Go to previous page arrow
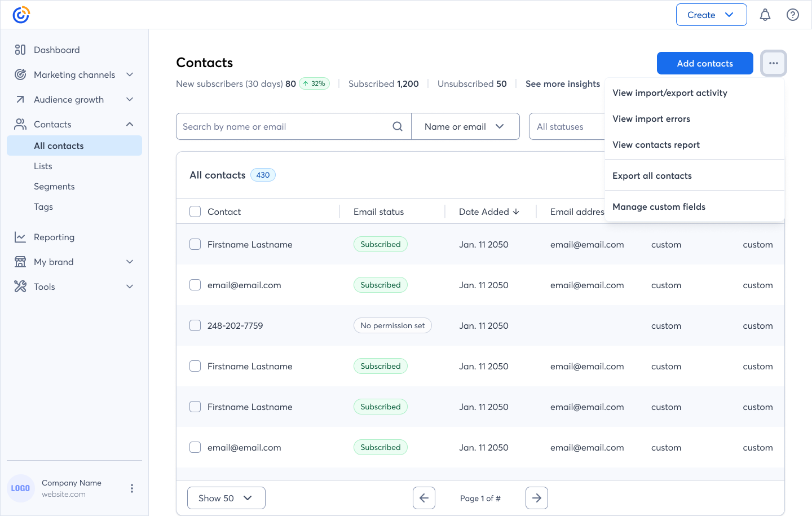This screenshot has height=516, width=812. click(424, 498)
